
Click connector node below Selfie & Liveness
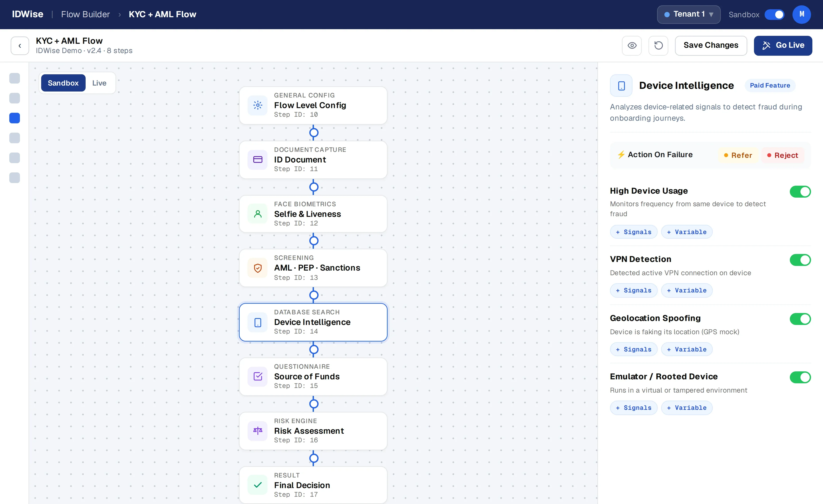click(x=313, y=241)
